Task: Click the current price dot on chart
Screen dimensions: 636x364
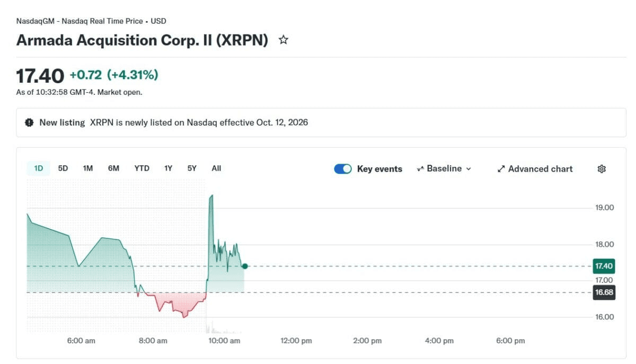Action: pyautogui.click(x=244, y=266)
